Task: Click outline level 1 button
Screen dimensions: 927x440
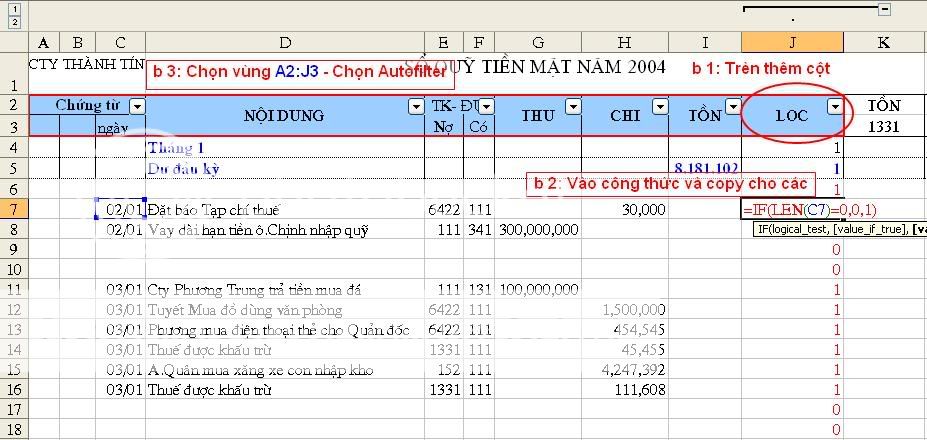Action: coord(14,8)
